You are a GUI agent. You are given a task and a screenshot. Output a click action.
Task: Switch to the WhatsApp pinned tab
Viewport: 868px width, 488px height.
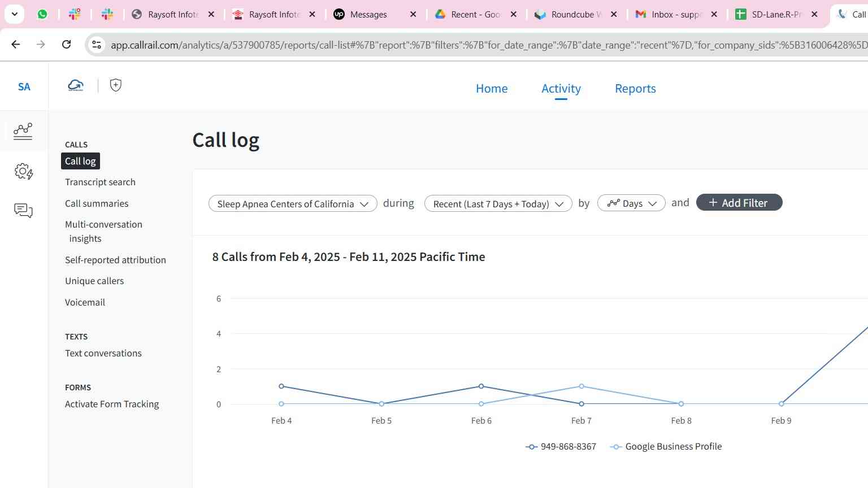pyautogui.click(x=42, y=14)
